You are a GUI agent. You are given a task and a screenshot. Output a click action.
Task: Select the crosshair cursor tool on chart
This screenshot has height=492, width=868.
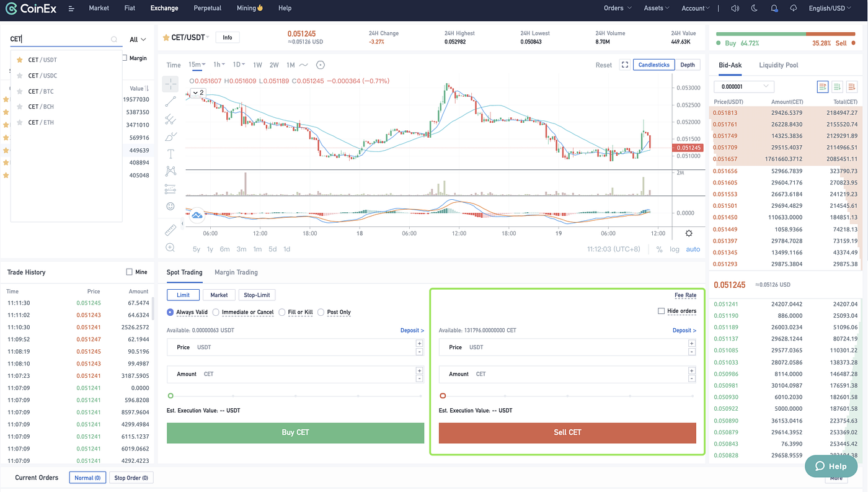point(170,84)
